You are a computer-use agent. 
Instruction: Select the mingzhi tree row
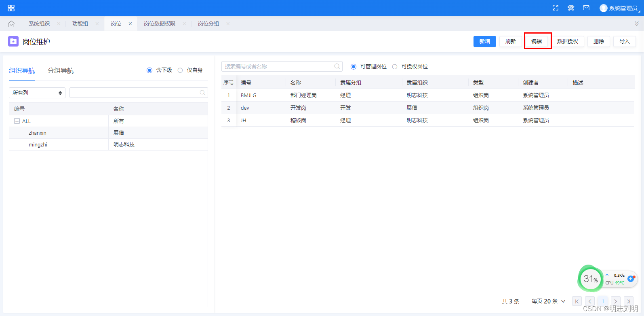(108, 144)
